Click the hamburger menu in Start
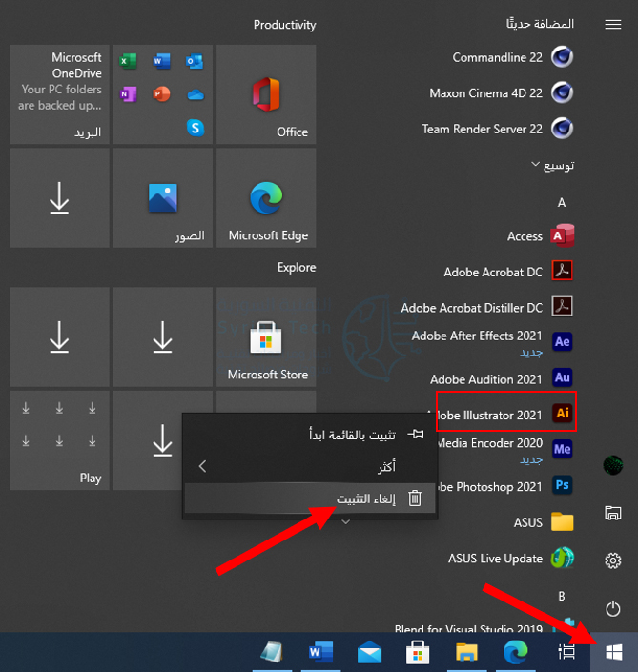The image size is (638, 672). 613,25
